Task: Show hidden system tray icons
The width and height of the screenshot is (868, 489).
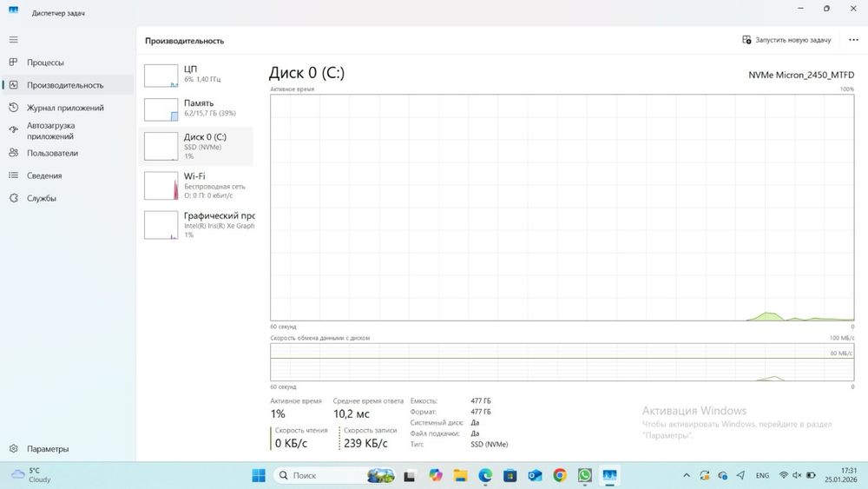Action: coord(687,475)
